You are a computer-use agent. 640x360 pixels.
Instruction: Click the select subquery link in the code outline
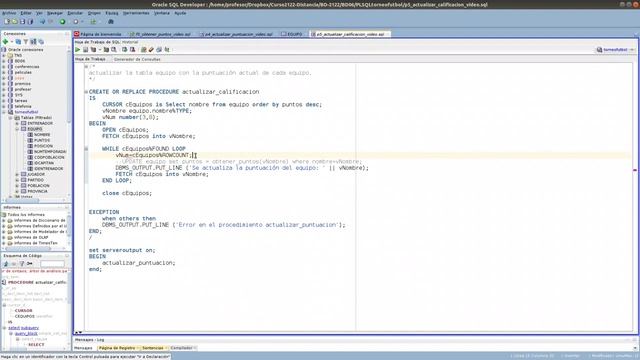pos(24,328)
